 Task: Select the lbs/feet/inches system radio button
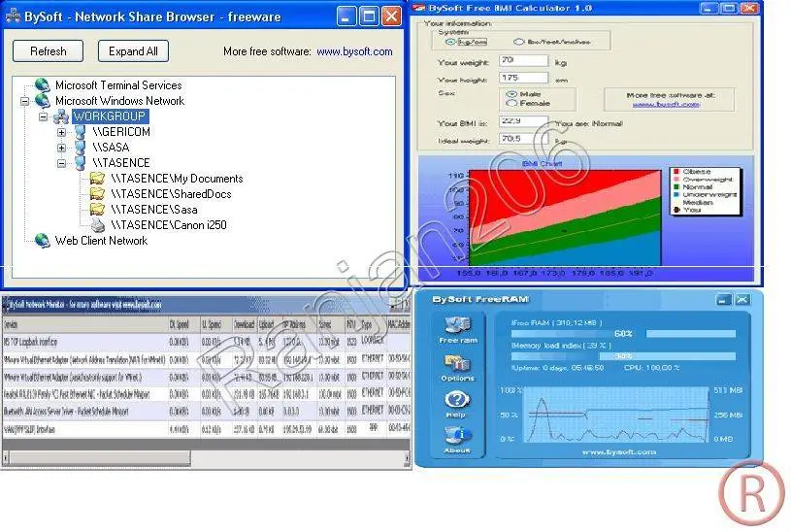tap(518, 42)
